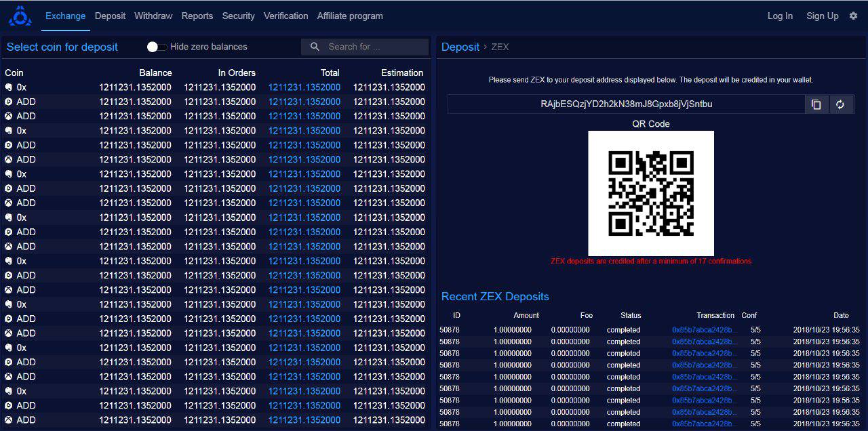Sort by the Total column header
868x431 pixels.
(330, 73)
